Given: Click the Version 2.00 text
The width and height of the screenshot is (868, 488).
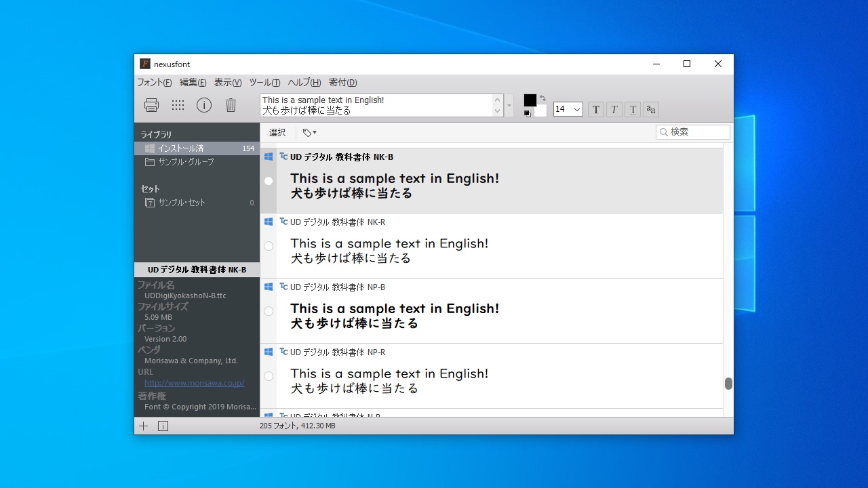Looking at the screenshot, I should click(x=165, y=339).
